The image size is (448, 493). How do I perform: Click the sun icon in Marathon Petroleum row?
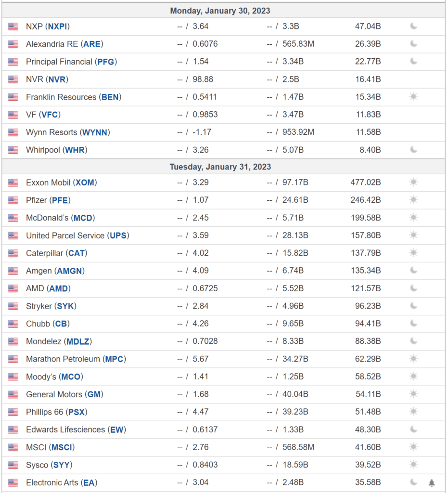tap(414, 358)
